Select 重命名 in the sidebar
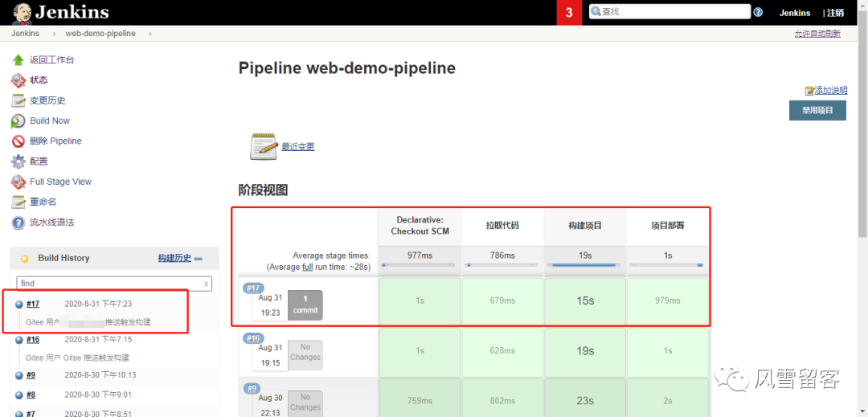The width and height of the screenshot is (868, 417). point(43,202)
